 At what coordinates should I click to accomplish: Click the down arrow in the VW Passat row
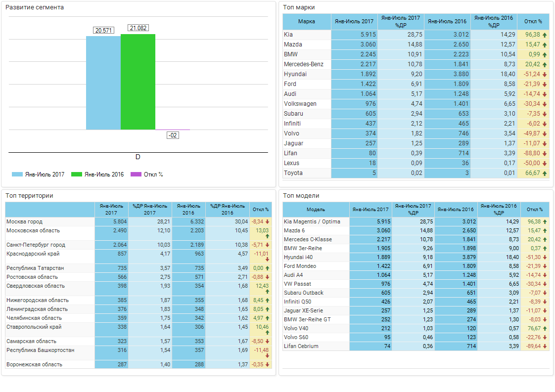pyautogui.click(x=545, y=284)
